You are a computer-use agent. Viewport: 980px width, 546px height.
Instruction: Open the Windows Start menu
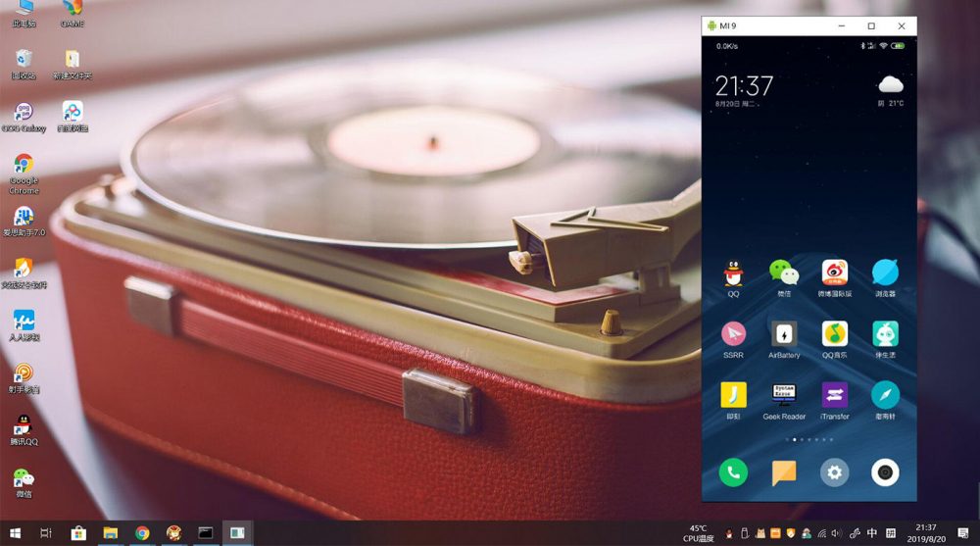pyautogui.click(x=15, y=533)
